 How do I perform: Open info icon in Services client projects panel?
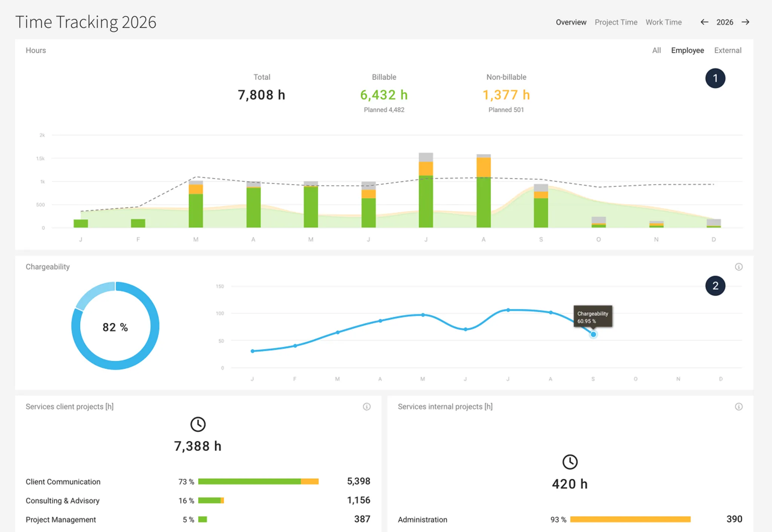pos(366,406)
